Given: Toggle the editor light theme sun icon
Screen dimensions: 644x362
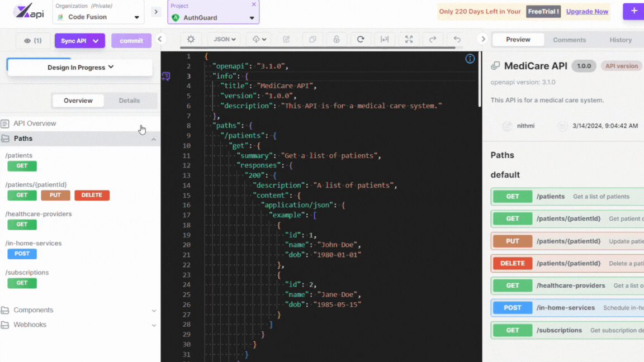Looking at the screenshot, I should 191,40.
